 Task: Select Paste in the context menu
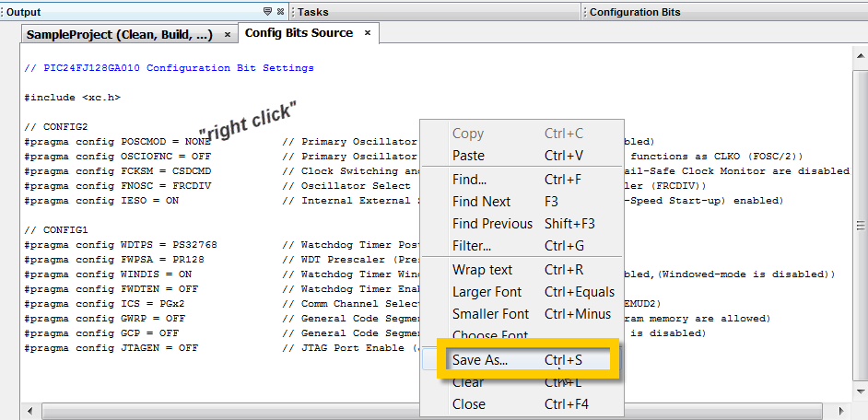(x=468, y=156)
